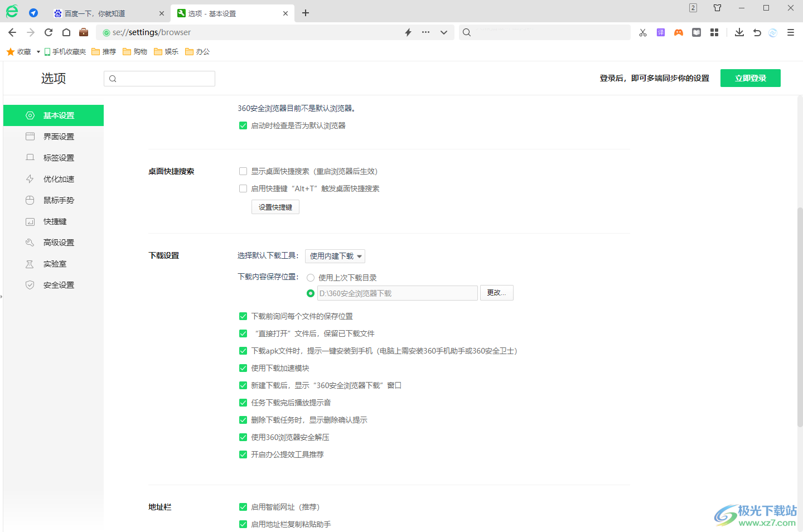Open the game controller icon
This screenshot has height=532, width=803.
point(679,32)
